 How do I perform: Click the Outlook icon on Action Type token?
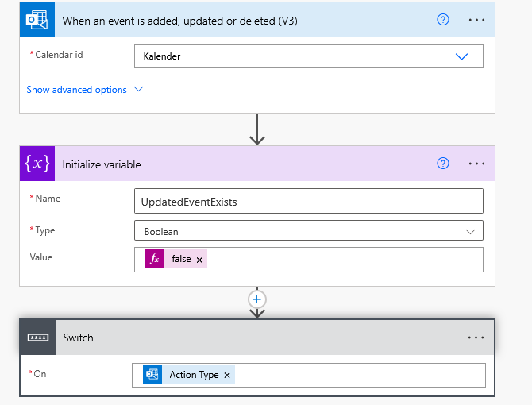[x=152, y=374]
